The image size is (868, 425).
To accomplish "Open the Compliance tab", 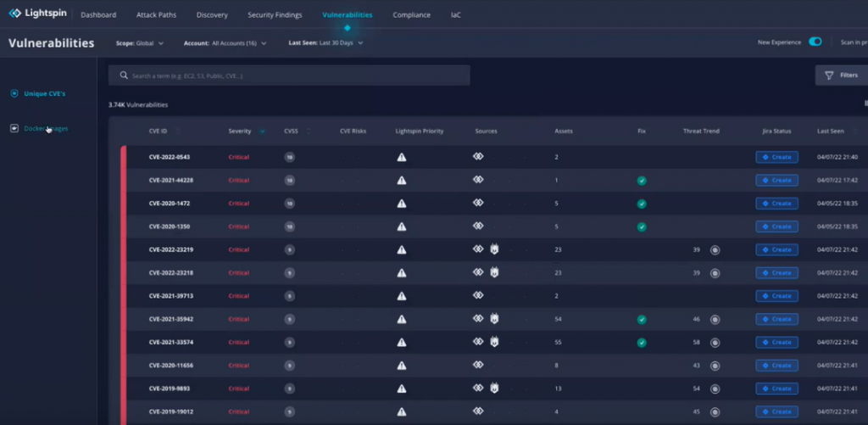I will point(411,15).
